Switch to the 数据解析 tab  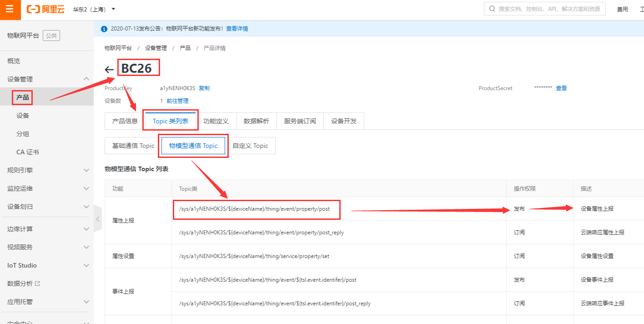257,121
